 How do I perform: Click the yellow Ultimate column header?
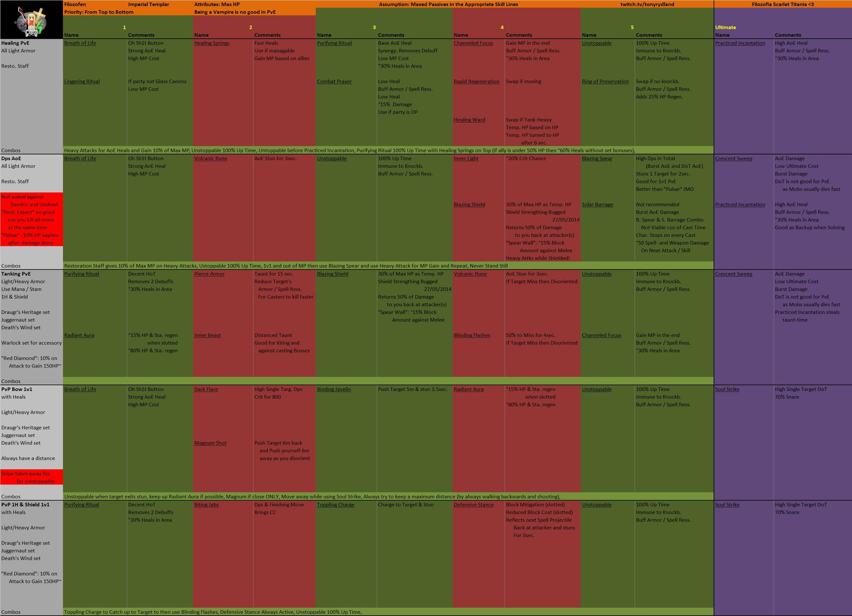pos(725,27)
